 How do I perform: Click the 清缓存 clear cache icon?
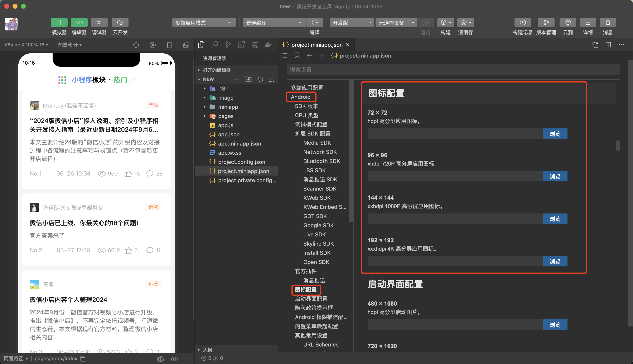coord(465,23)
